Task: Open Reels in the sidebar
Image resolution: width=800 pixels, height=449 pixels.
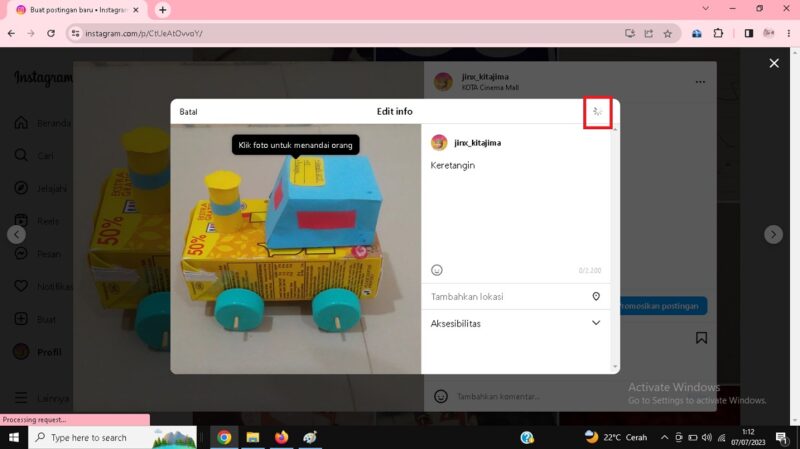Action: (36, 221)
